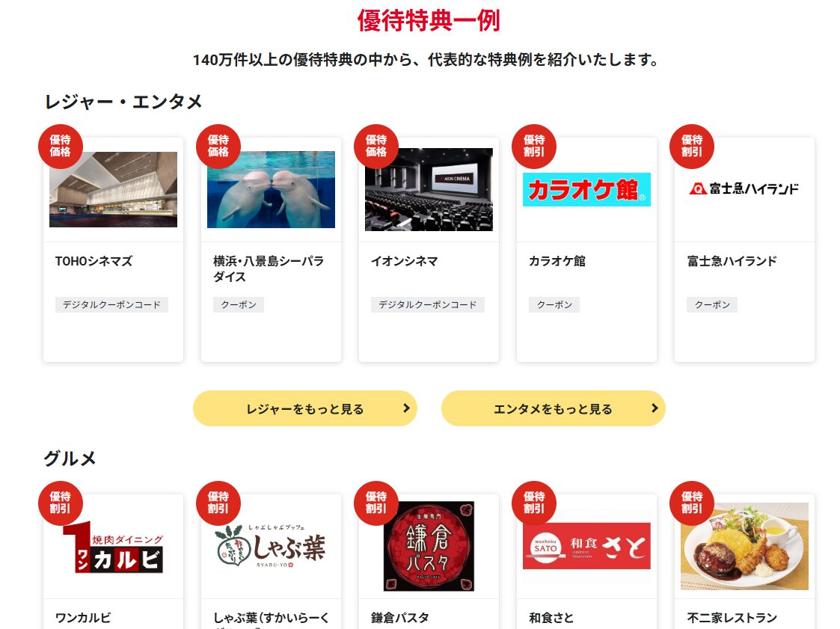Viewport: 840px width, 629px height.
Task: Click the 鎌倉パスタ logo
Action: pyautogui.click(x=429, y=546)
